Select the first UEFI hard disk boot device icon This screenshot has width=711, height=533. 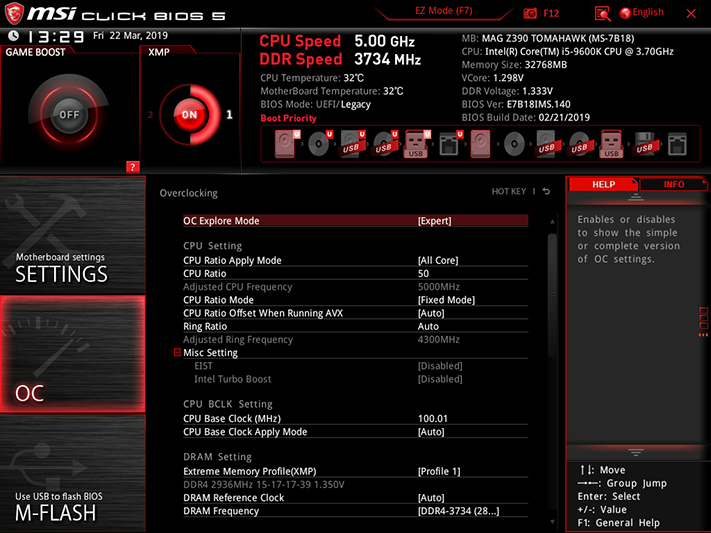point(287,144)
